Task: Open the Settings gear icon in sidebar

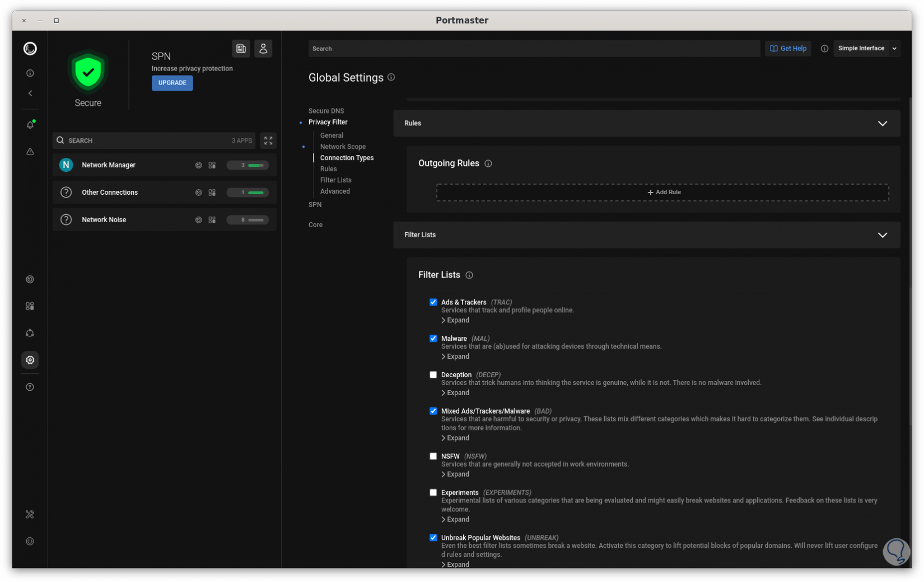Action: [30, 360]
